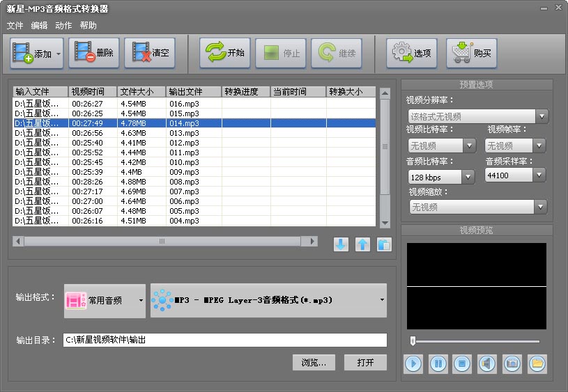Click the snapshot camera icon in preview
Image resolution: width=568 pixels, height=392 pixels.
[x=512, y=363]
